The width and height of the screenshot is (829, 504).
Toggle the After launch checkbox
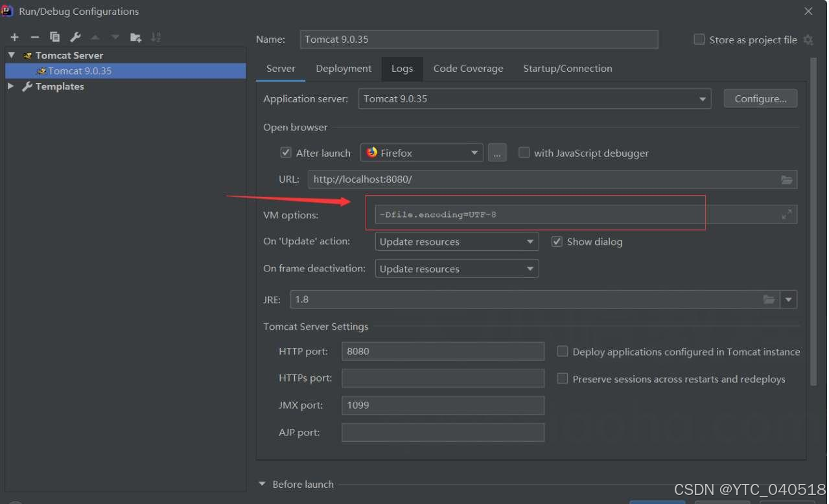286,153
